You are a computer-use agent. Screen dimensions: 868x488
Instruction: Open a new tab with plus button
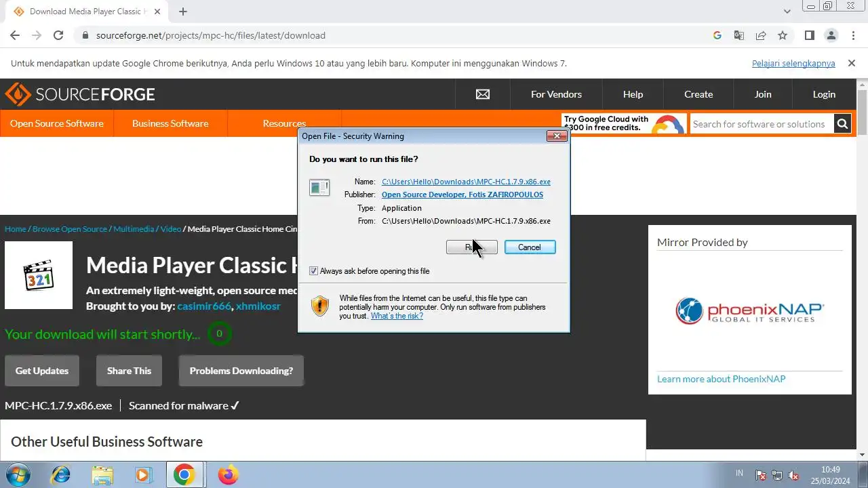pos(183,12)
